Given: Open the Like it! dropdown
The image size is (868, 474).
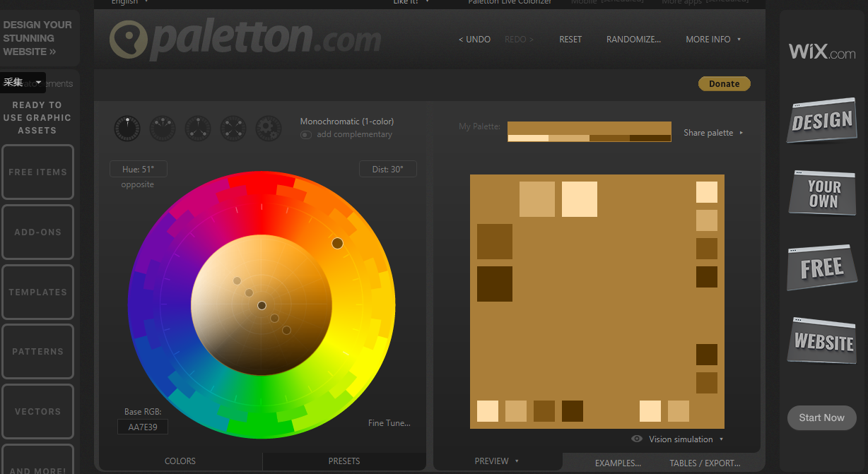Looking at the screenshot, I should click(x=411, y=2).
